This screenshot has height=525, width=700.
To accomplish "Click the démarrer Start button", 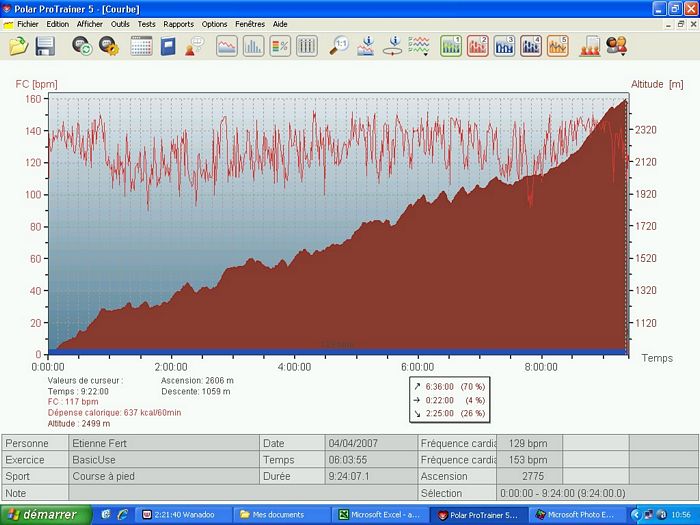I will point(44,514).
